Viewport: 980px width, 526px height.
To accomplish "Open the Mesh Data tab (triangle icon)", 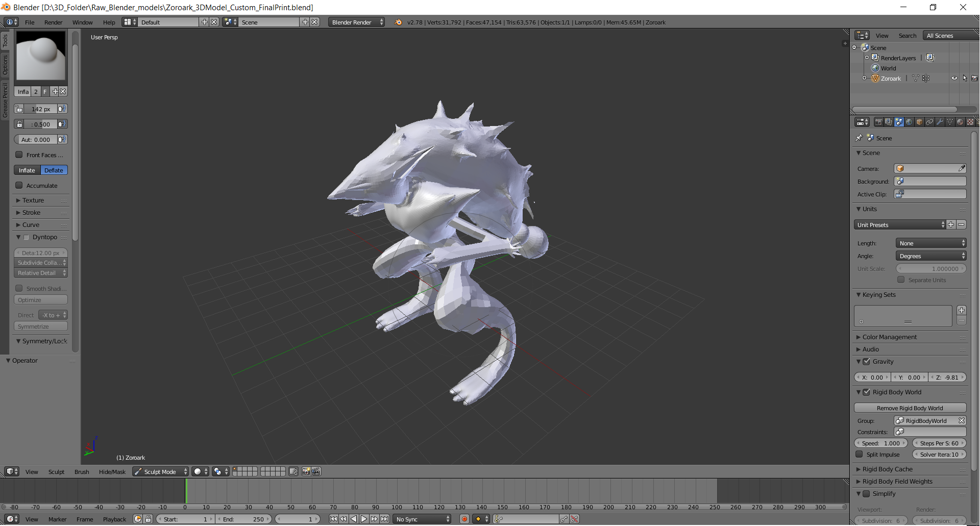I will [950, 122].
